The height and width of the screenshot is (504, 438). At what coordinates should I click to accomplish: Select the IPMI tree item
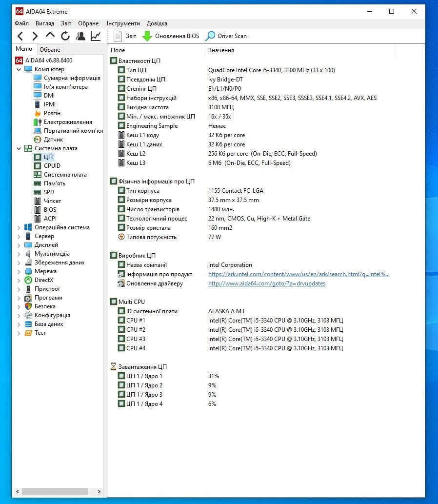point(45,104)
